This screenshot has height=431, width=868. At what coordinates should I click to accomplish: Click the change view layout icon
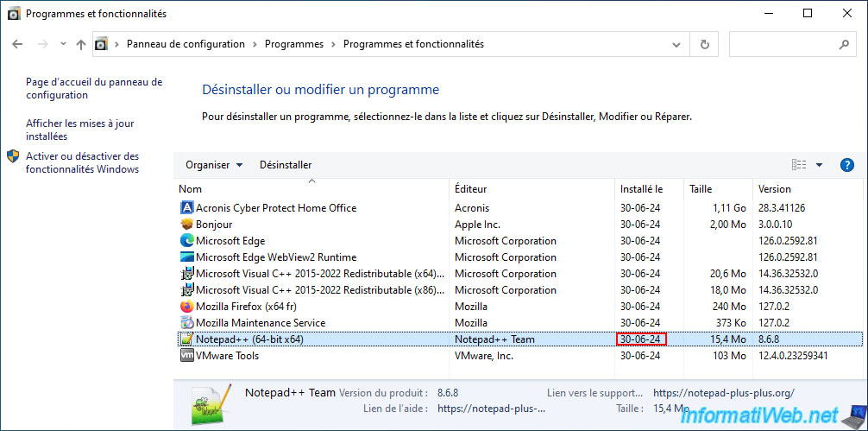click(x=799, y=164)
